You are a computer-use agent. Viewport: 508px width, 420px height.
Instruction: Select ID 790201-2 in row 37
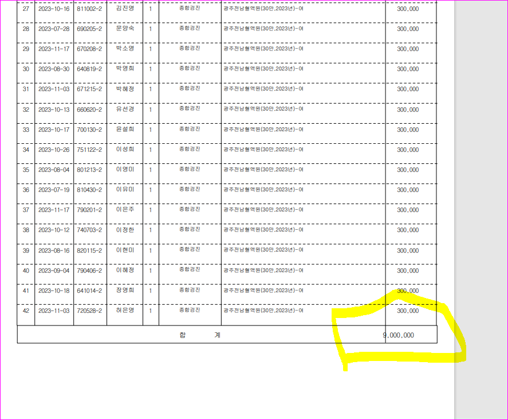tap(89, 210)
